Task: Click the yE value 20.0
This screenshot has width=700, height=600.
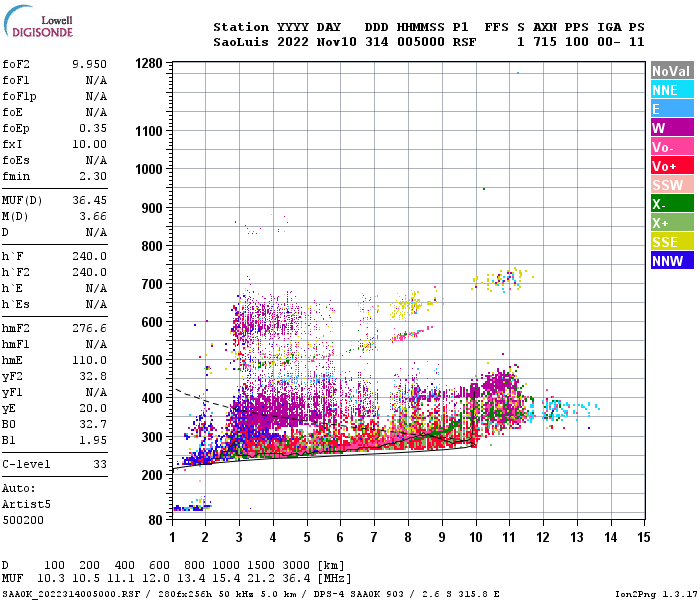Action: tap(93, 408)
